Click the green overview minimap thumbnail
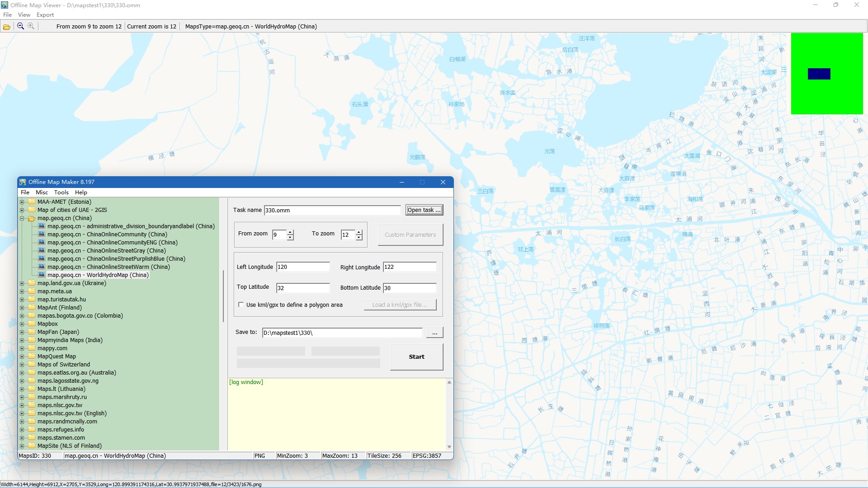868x488 pixels. point(827,74)
